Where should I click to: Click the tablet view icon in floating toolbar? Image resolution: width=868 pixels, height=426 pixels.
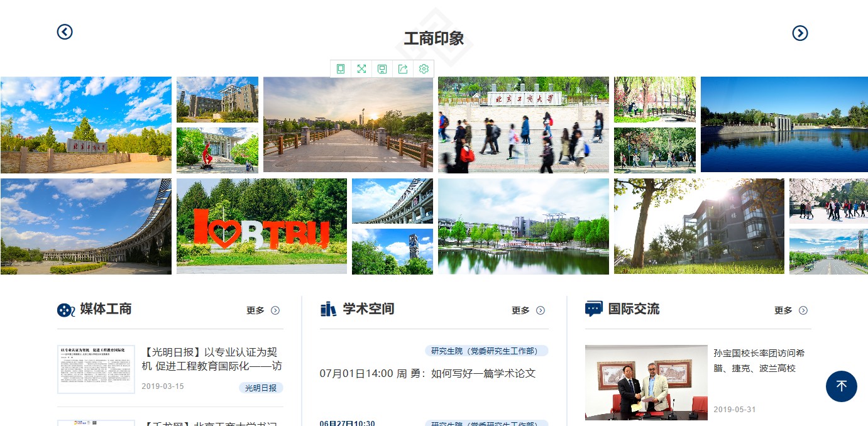point(341,68)
